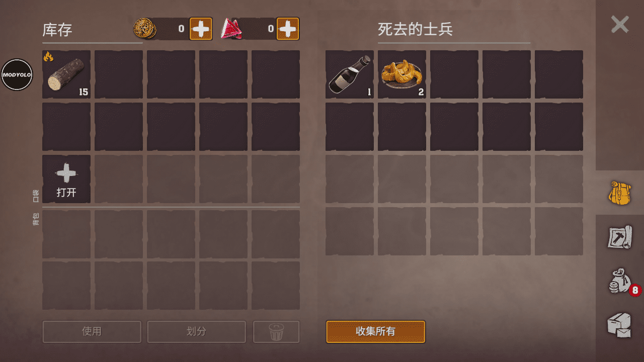This screenshot has height=362, width=644.
Task: Open the backpack inventory tab
Action: click(x=620, y=193)
